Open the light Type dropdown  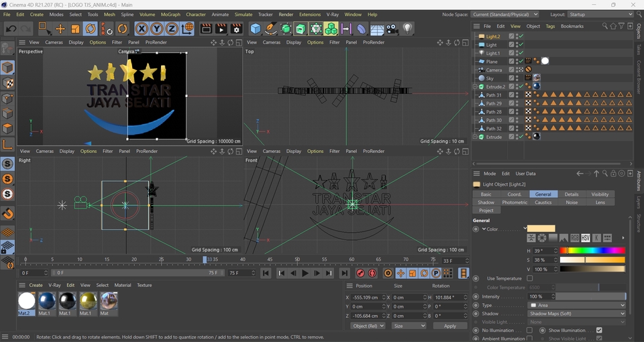[x=577, y=305]
